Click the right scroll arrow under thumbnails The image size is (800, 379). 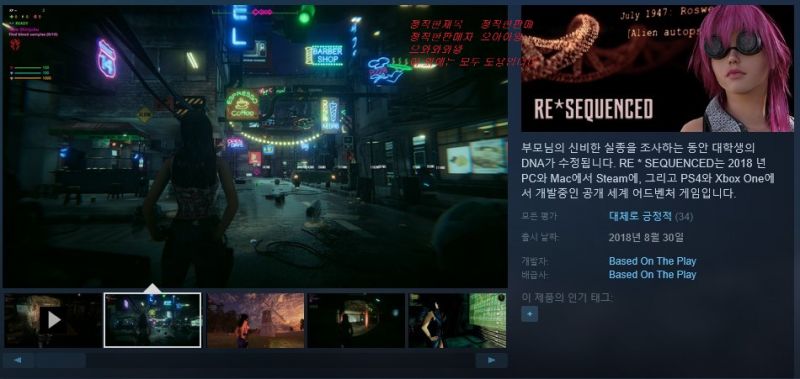click(491, 360)
